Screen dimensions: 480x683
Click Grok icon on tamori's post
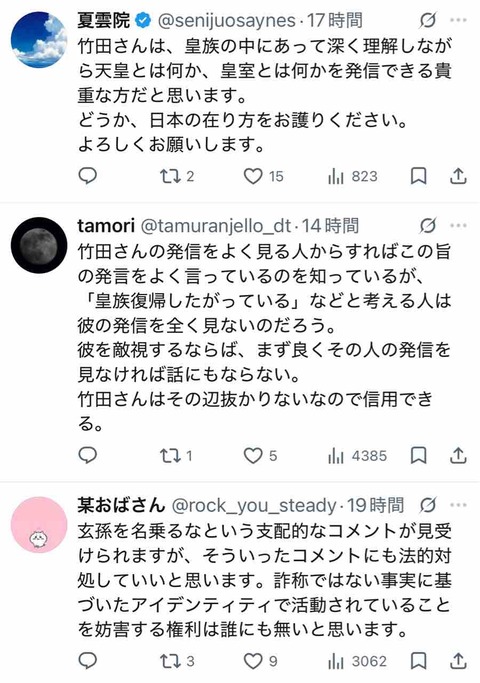pos(428,226)
